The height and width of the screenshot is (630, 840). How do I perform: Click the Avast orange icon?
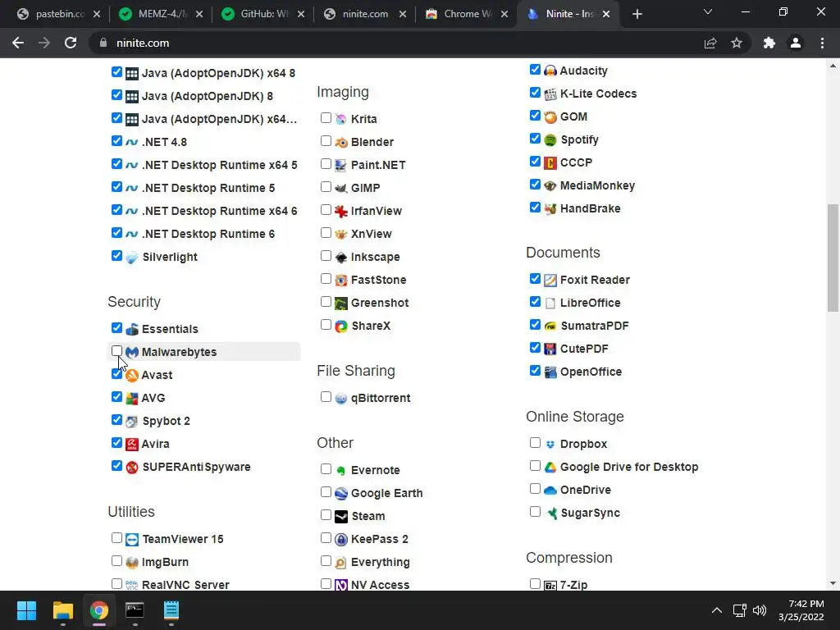click(132, 375)
